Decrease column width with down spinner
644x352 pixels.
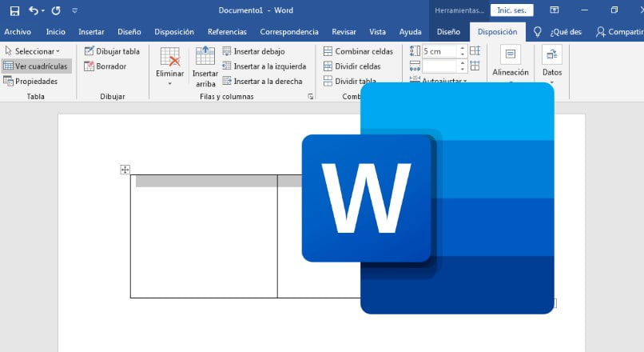coord(463,69)
